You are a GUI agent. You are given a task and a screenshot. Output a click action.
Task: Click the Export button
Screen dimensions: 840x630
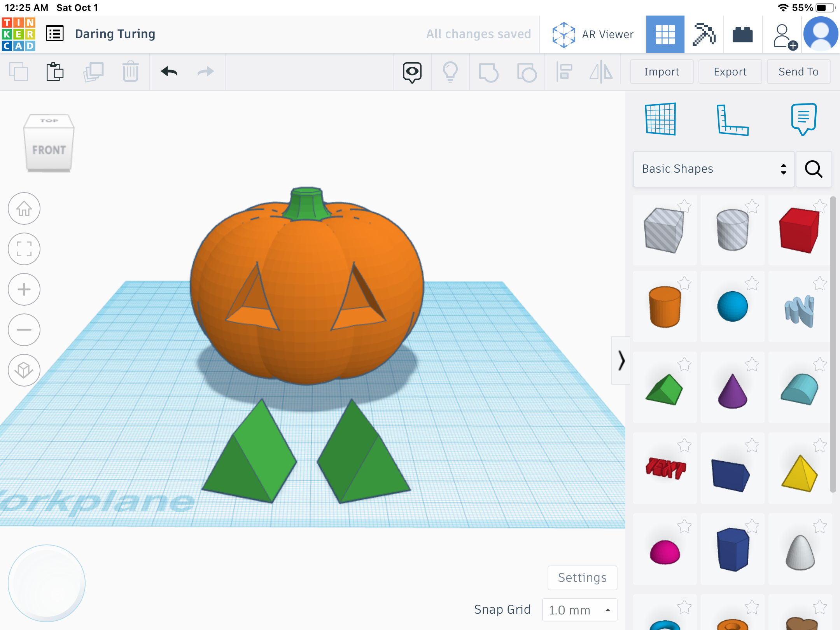730,72
